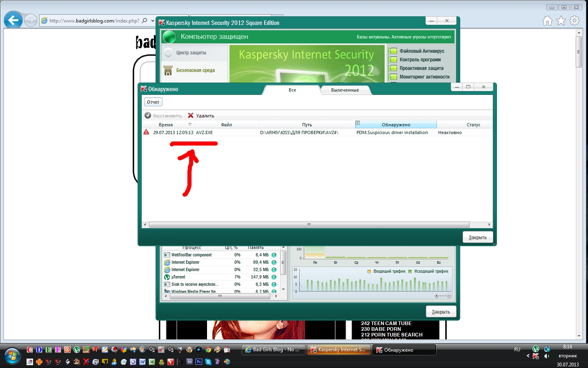Click the Отчет button

click(153, 102)
